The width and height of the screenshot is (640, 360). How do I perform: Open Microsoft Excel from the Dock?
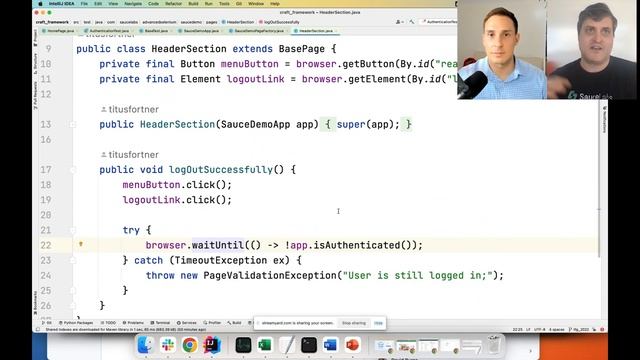pos(265,345)
